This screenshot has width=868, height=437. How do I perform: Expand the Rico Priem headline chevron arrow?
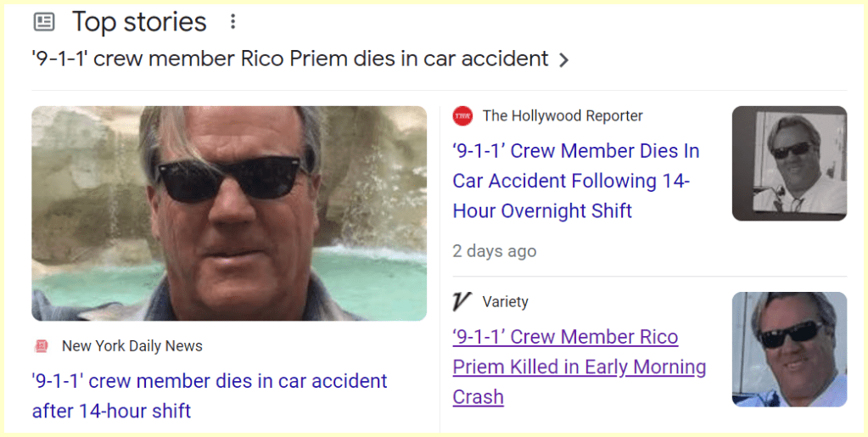563,60
